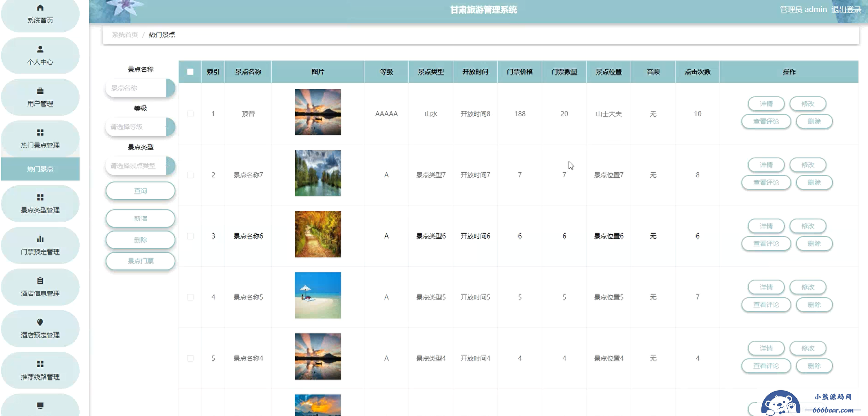Image resolution: width=868 pixels, height=416 pixels.
Task: Expand 酒店预定管理 sidebar menu
Action: tap(40, 329)
